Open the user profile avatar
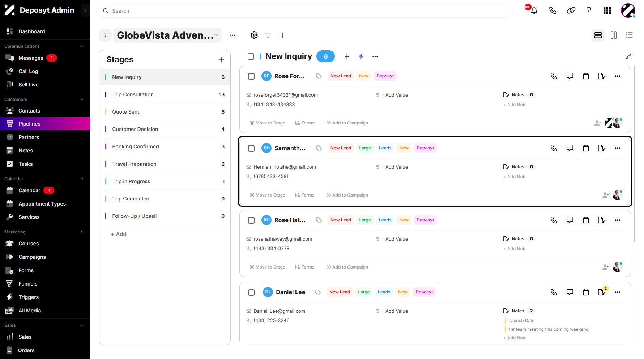This screenshot has width=644, height=359. 628,10
